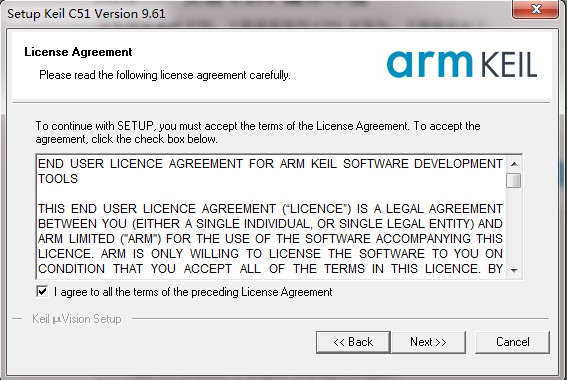Click the 'I agree to all the terms' label
The height and width of the screenshot is (380, 567).
(193, 292)
